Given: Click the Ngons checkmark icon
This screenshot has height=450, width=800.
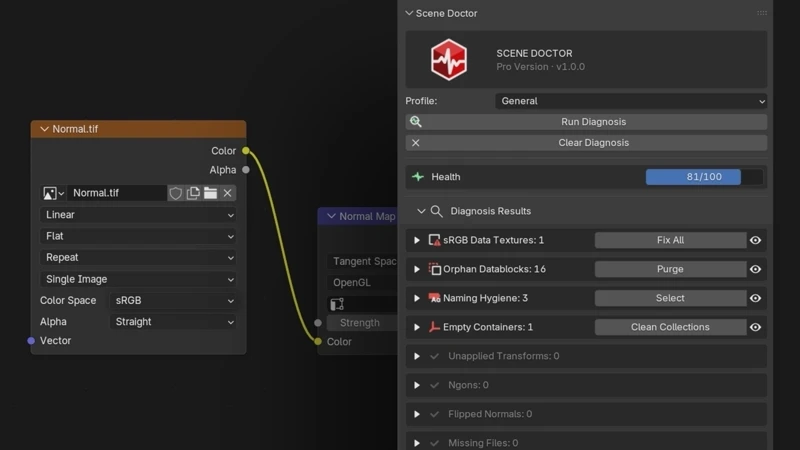Looking at the screenshot, I should (434, 385).
